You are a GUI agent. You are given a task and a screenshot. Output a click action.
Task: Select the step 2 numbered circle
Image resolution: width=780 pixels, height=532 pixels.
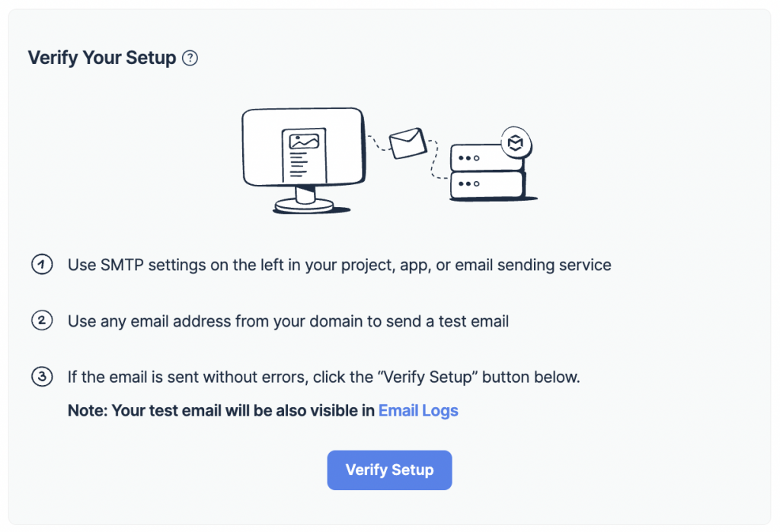coord(42,320)
